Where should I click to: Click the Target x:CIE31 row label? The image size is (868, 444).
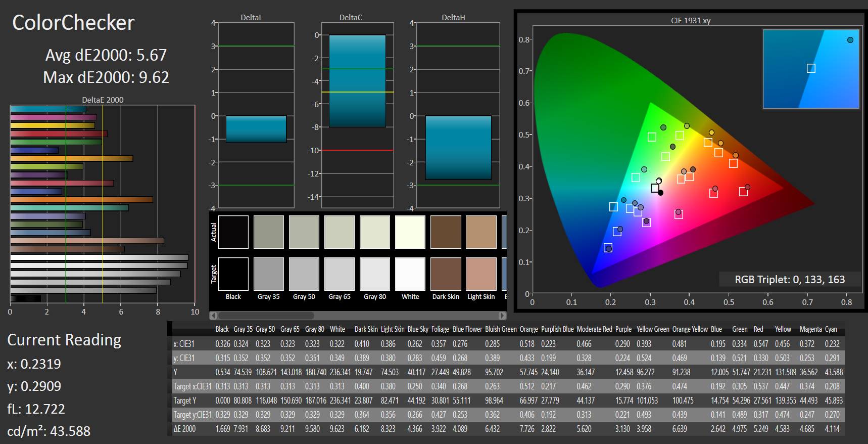click(x=192, y=386)
